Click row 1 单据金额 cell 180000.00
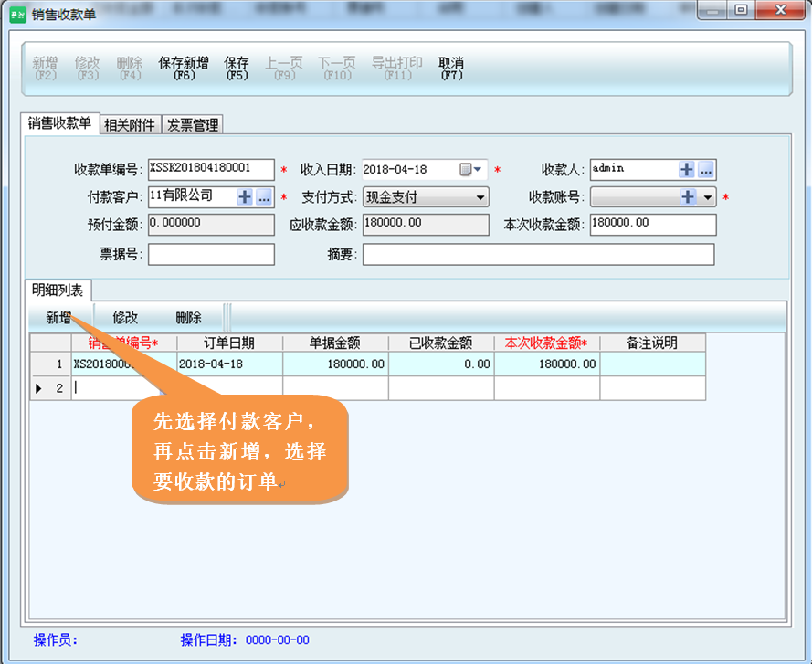Image resolution: width=812 pixels, height=665 pixels. pos(335,364)
